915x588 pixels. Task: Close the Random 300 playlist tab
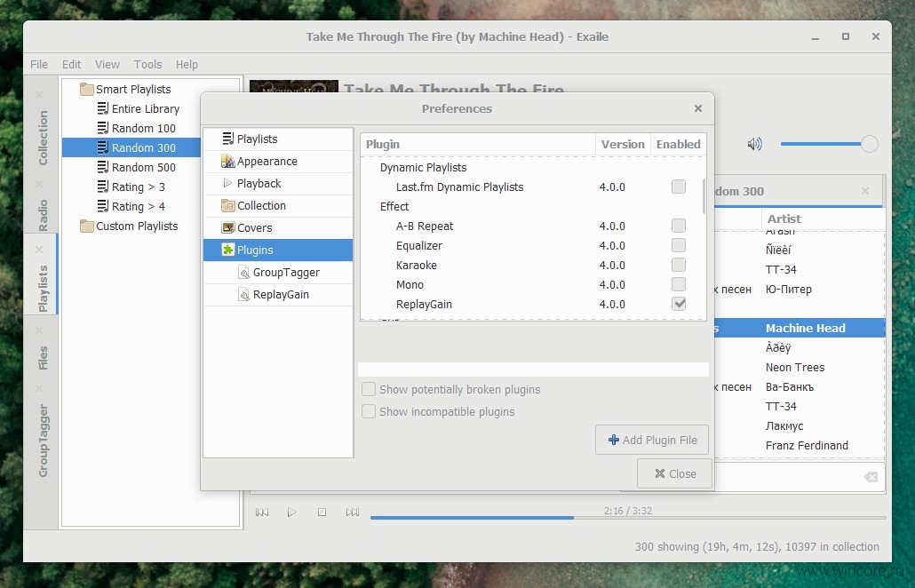pos(865,191)
